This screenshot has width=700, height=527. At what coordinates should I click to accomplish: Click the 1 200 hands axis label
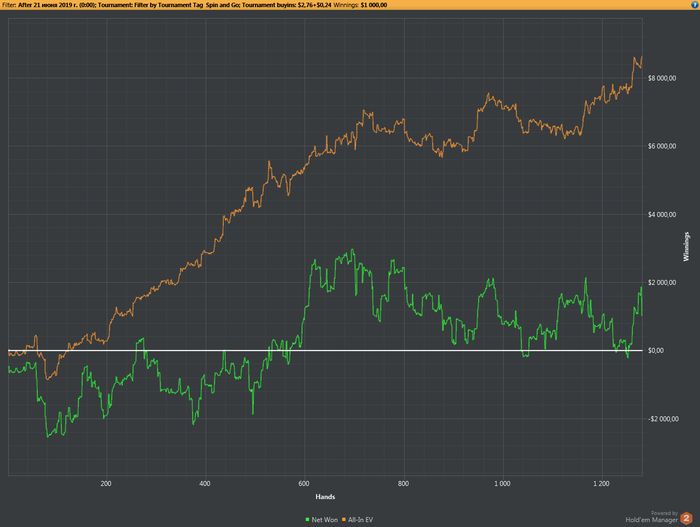[601, 484]
